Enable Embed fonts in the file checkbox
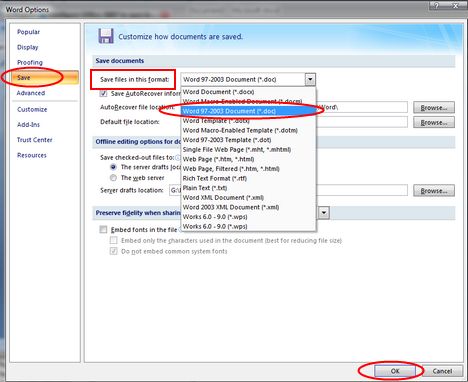Screen dimensions: 468x382 (x=103, y=230)
